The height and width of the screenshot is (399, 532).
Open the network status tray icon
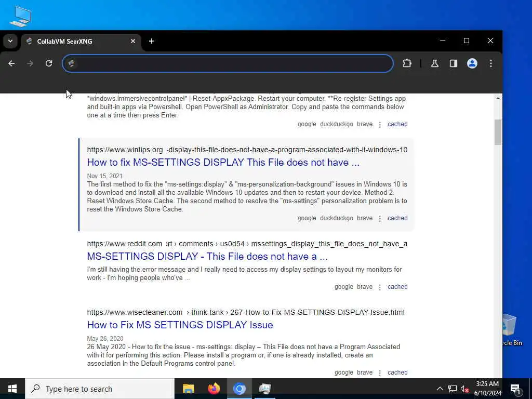click(x=453, y=389)
